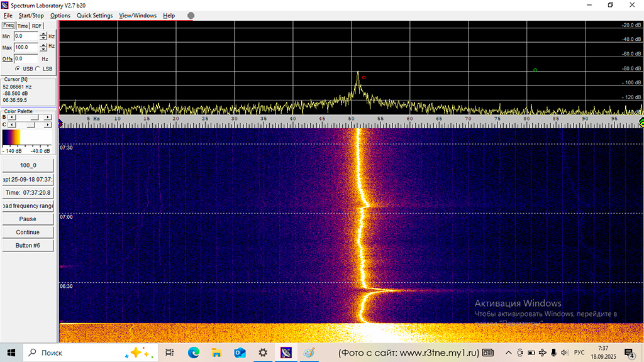Click the Min frequency stepper arrows
644x362 pixels.
tap(43, 36)
